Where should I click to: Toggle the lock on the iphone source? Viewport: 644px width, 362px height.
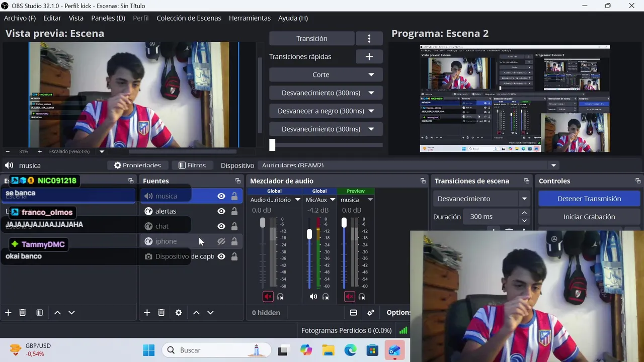pos(234,241)
